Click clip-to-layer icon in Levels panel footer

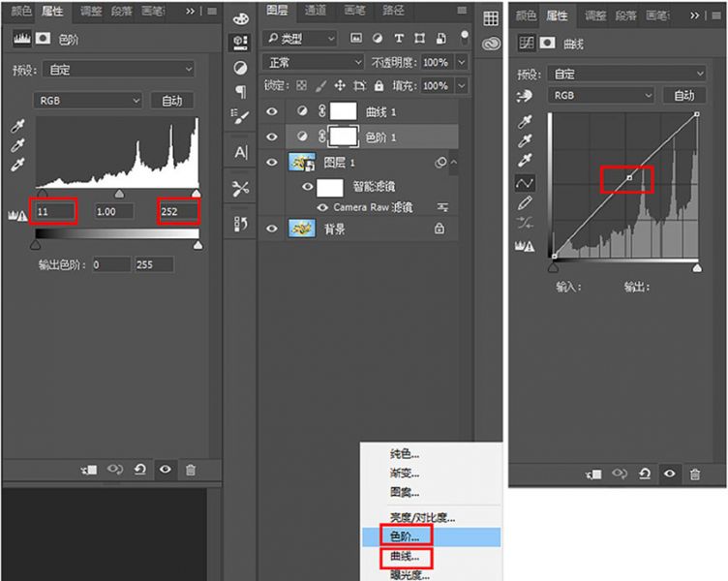click(x=89, y=470)
